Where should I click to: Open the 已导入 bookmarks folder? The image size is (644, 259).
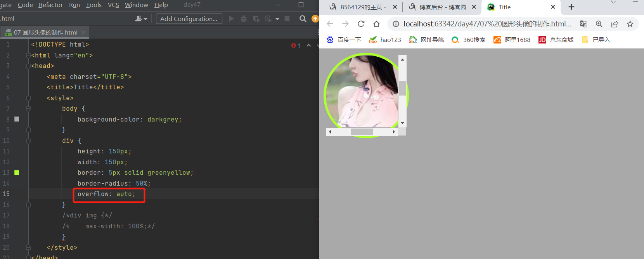coord(596,40)
